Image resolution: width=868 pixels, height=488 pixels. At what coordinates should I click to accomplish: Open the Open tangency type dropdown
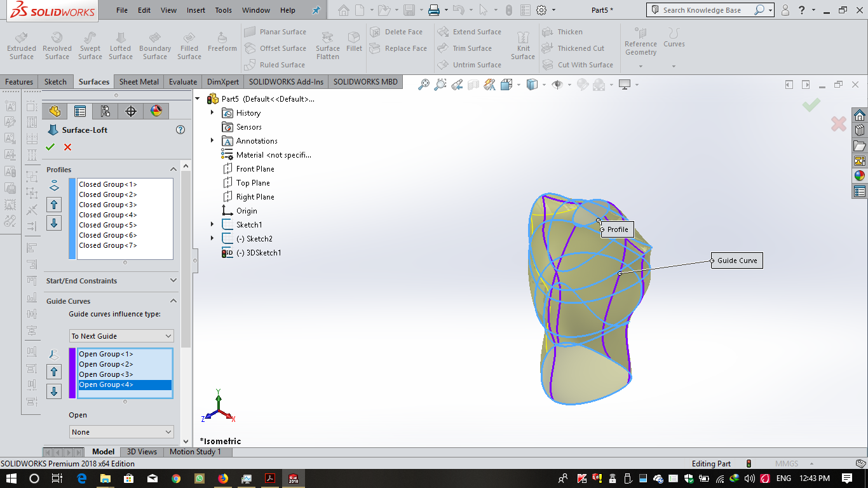tap(121, 432)
